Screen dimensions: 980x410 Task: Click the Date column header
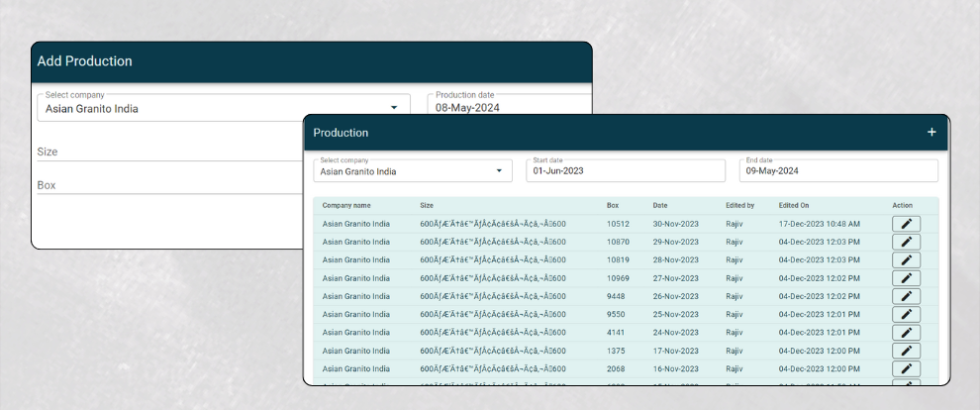[x=660, y=206]
